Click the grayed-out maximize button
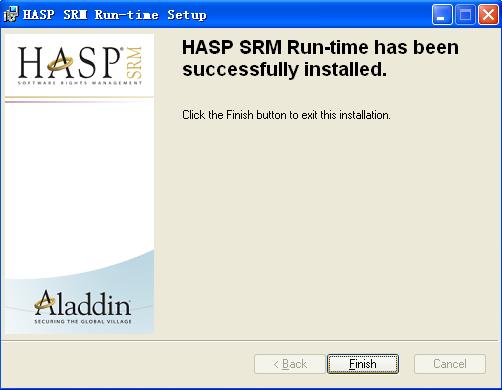 pos(465,15)
